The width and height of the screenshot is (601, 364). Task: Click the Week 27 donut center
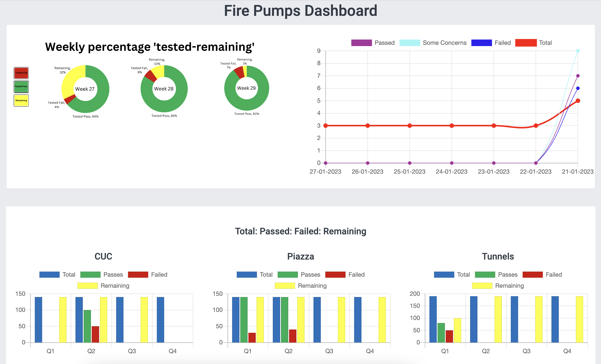click(85, 89)
